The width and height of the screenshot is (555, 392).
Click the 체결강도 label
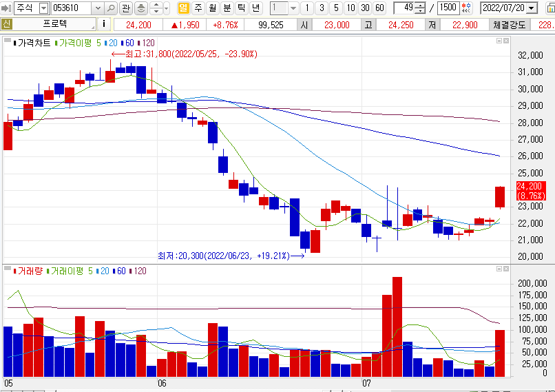[510, 25]
